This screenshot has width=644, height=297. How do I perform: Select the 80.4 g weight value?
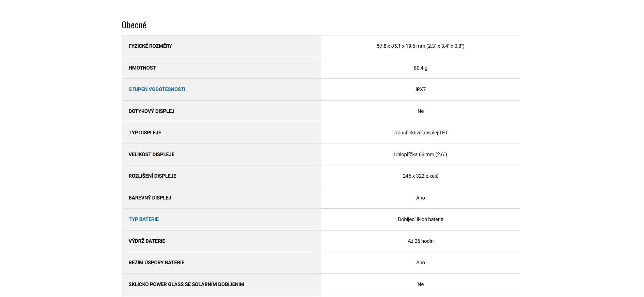tap(420, 68)
